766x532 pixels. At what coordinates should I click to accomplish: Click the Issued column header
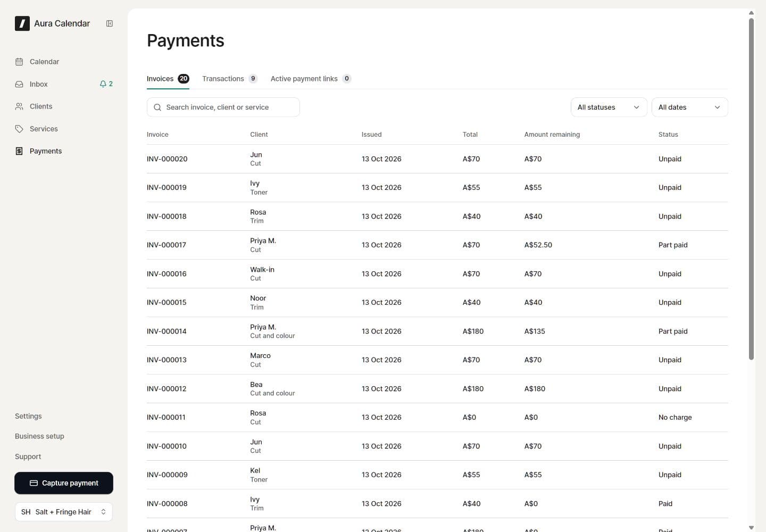372,135
